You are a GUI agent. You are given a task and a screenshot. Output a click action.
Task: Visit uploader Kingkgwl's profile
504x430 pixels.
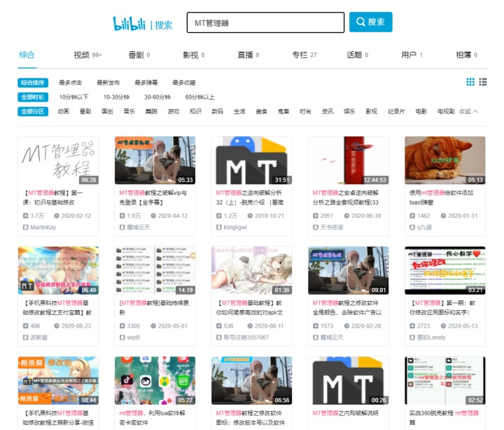click(x=235, y=227)
